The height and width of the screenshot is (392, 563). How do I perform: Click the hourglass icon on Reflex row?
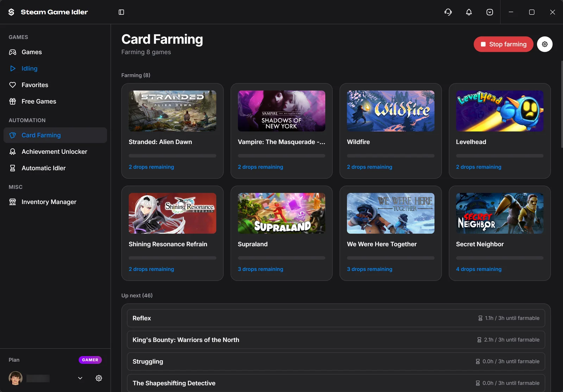coord(480,318)
